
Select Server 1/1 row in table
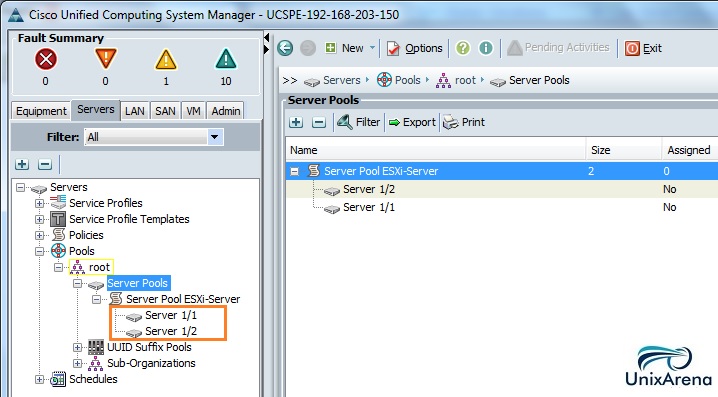502,207
